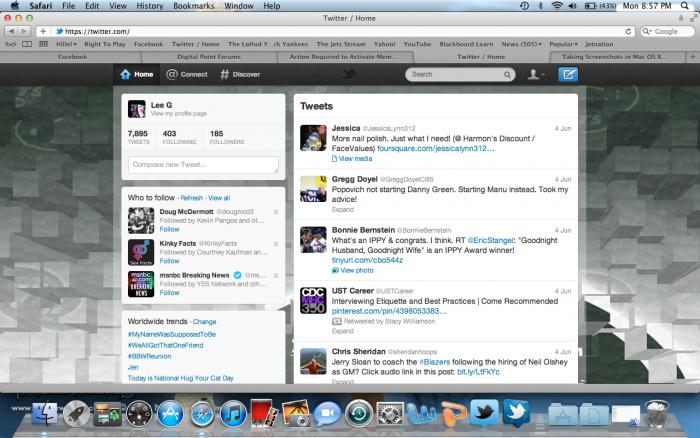This screenshot has height=438, width=700.
Task: Open tinyurl.com/cbo544z link
Action: [x=367, y=260]
